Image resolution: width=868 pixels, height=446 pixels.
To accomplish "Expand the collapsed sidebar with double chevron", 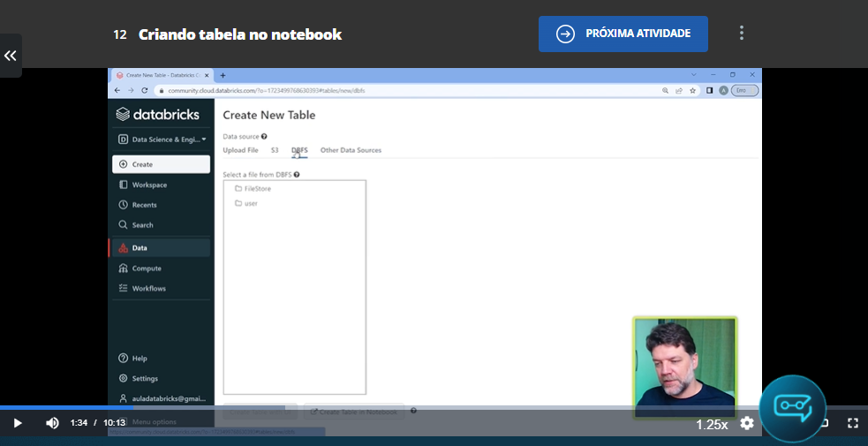I will pos(10,56).
